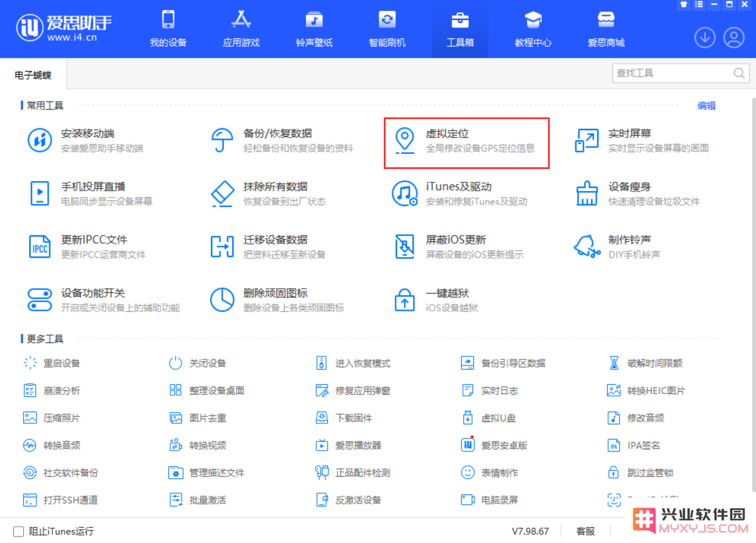756x543 pixels.
Task: Open 修改音频 tool
Action: 636,418
